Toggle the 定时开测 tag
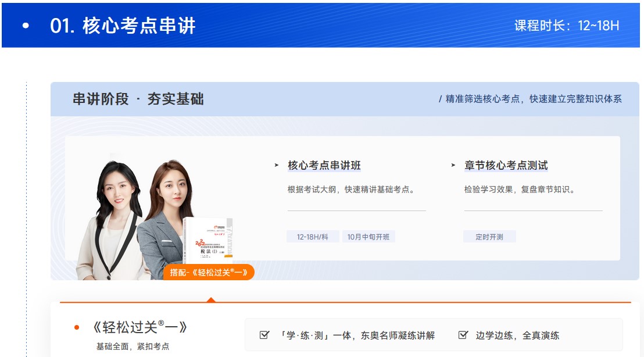 point(490,236)
